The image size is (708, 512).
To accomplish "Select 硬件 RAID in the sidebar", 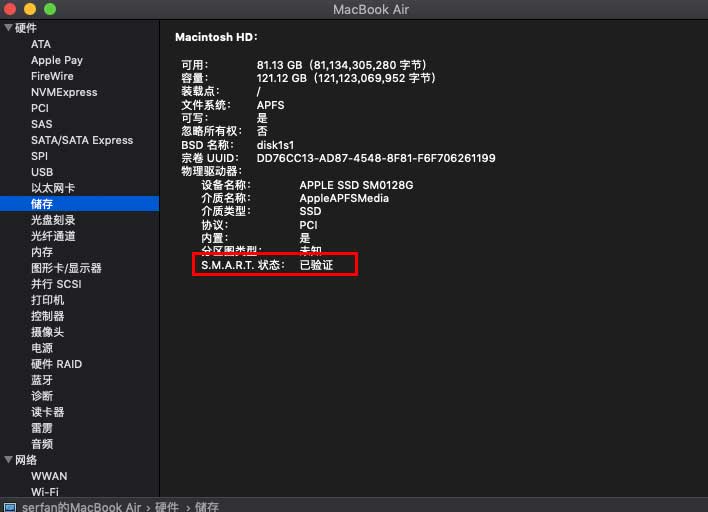I will pyautogui.click(x=56, y=364).
